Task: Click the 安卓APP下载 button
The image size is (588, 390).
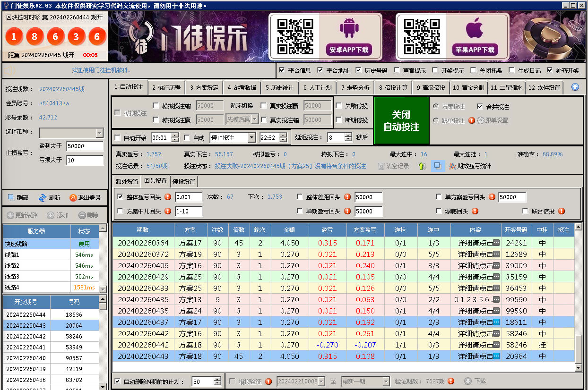Action: coord(349,50)
